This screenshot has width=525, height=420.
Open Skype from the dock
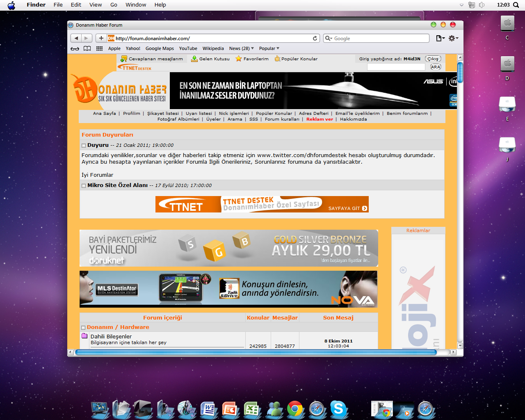pos(338,409)
